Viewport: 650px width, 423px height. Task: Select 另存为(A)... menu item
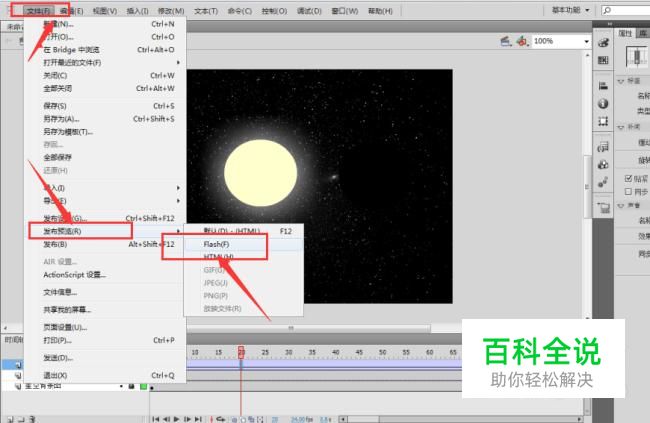[105, 119]
